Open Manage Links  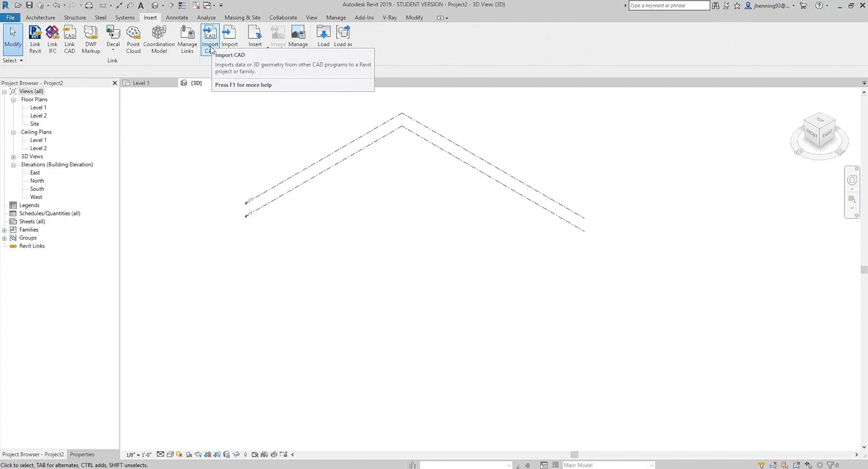click(187, 39)
